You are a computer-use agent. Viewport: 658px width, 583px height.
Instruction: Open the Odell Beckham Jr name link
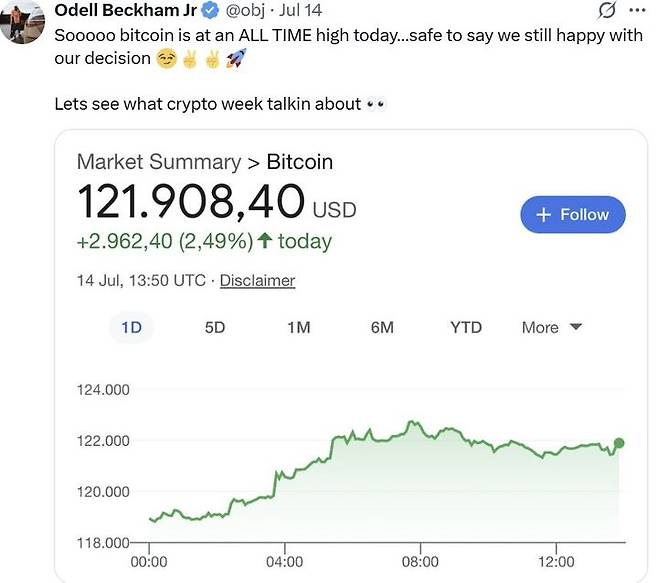[x=125, y=11]
